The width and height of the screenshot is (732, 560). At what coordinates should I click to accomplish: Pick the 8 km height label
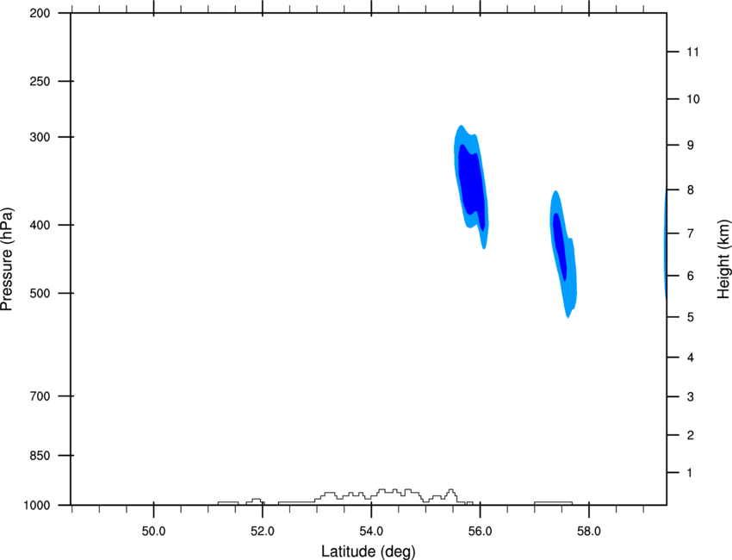[x=691, y=190]
